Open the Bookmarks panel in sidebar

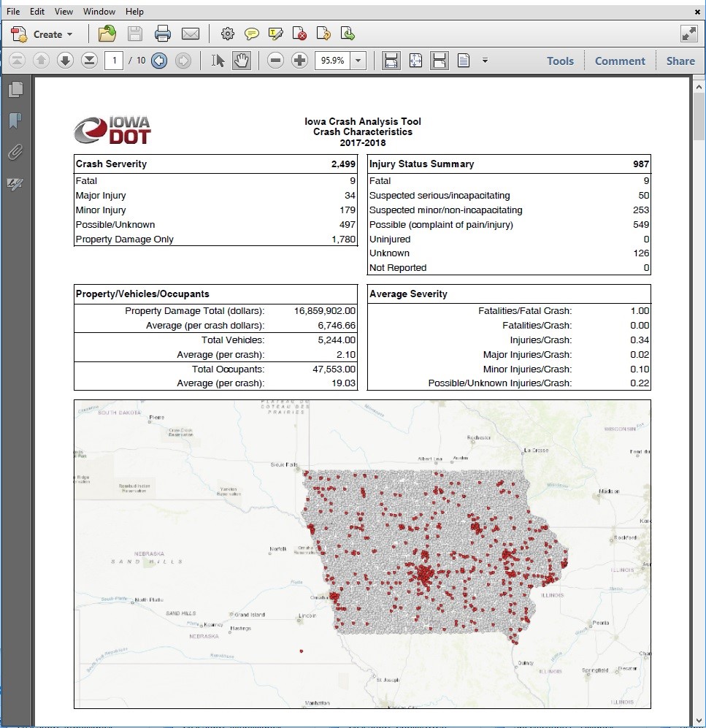pos(15,120)
